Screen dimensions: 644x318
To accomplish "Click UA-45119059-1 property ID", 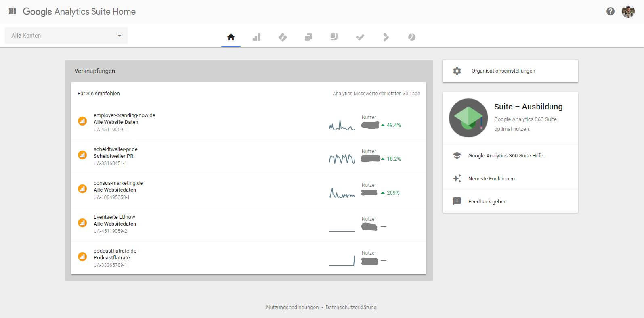I will coord(110,130).
